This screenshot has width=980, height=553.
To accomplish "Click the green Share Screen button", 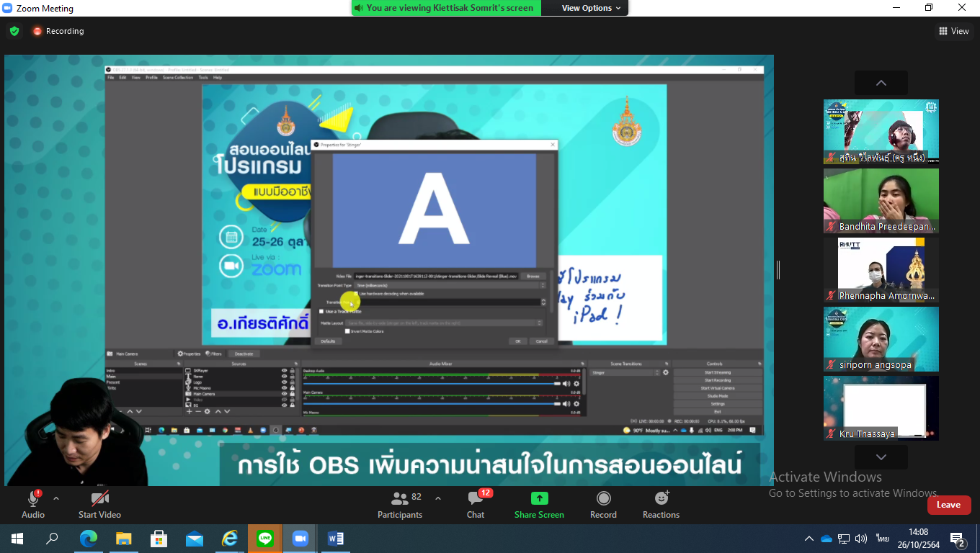I will (539, 505).
